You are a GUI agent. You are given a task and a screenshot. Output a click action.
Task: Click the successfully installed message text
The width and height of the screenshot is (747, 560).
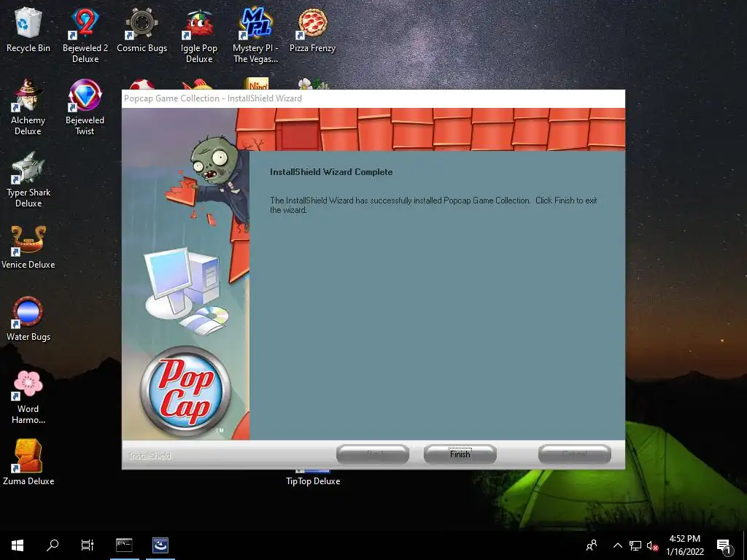pos(433,205)
